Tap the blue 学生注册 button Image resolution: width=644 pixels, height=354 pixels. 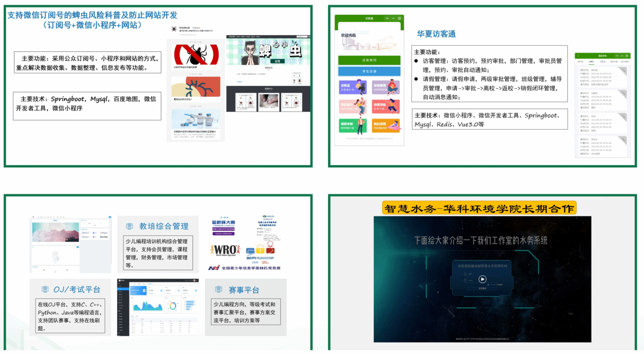click(369, 71)
